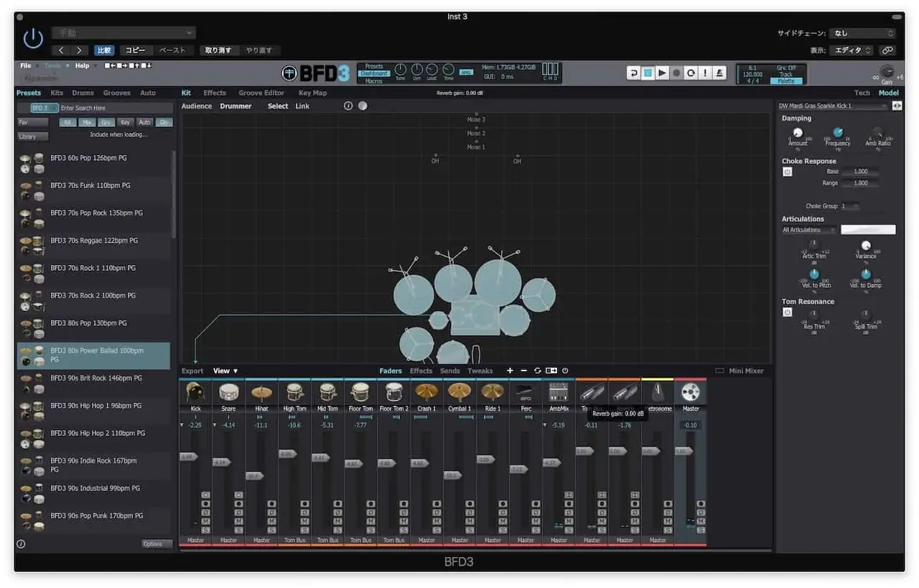Toggle Tom Resonance power button
This screenshot has height=588, width=919.
(x=787, y=312)
